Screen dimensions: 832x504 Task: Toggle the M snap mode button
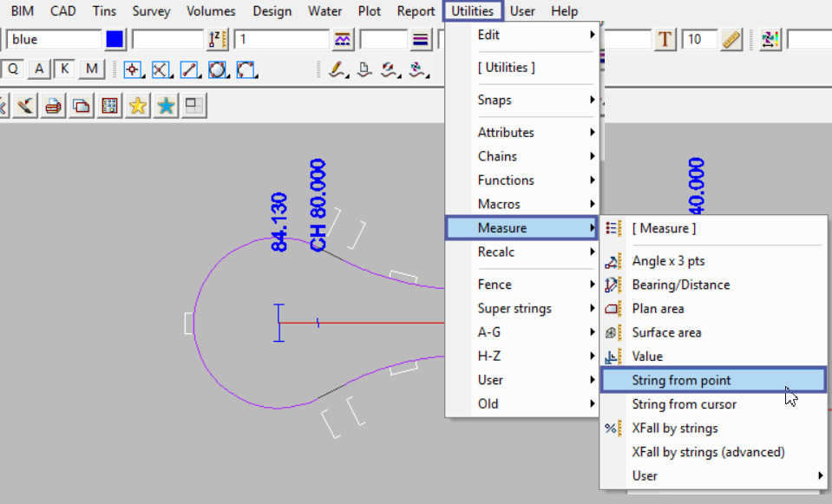91,70
